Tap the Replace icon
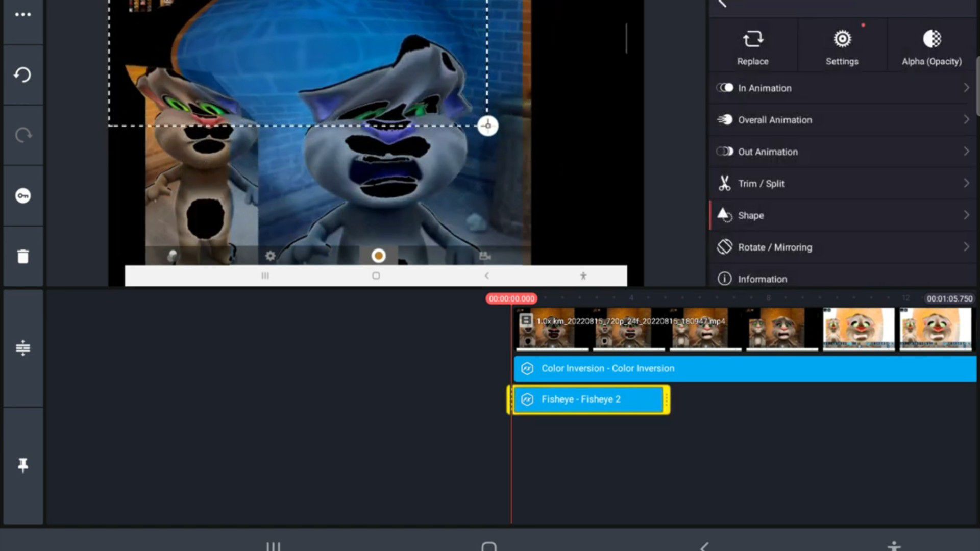Viewport: 980px width, 551px height. 752,39
